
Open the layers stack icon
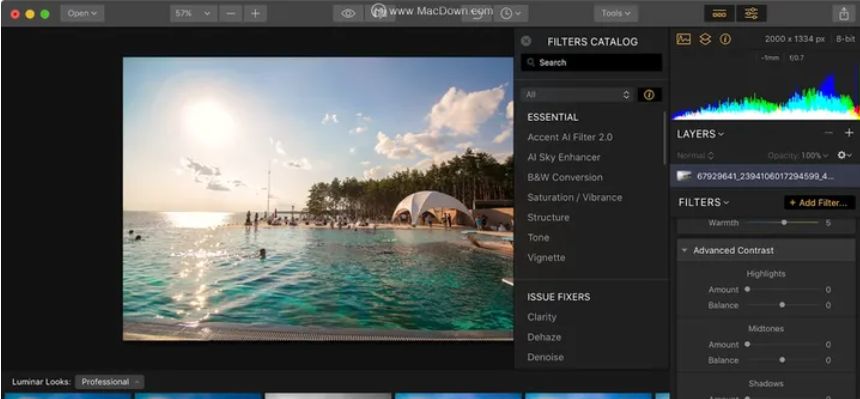pyautogui.click(x=705, y=39)
